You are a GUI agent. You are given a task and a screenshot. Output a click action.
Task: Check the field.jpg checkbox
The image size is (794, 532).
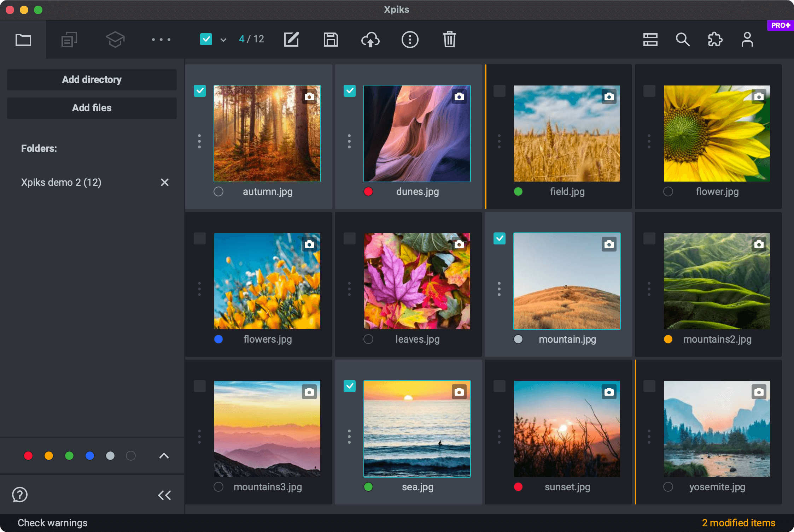pos(500,91)
